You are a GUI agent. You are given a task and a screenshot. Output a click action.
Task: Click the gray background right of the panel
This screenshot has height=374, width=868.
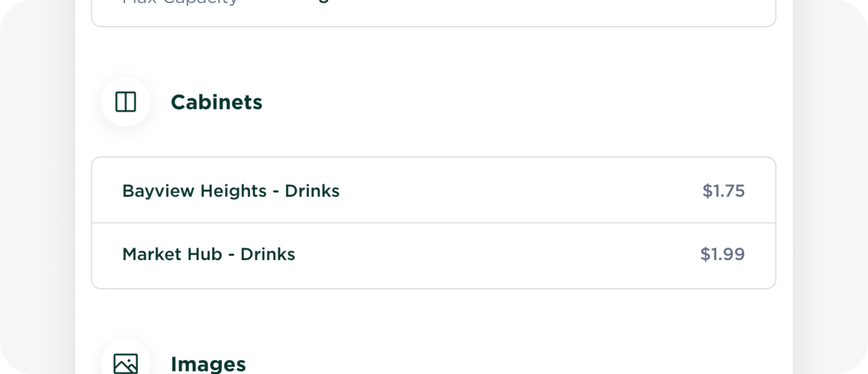coord(830,188)
